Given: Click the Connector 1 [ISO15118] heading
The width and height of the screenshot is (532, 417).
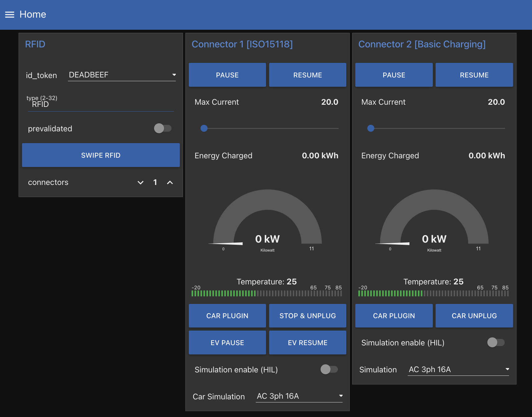Looking at the screenshot, I should pos(242,44).
